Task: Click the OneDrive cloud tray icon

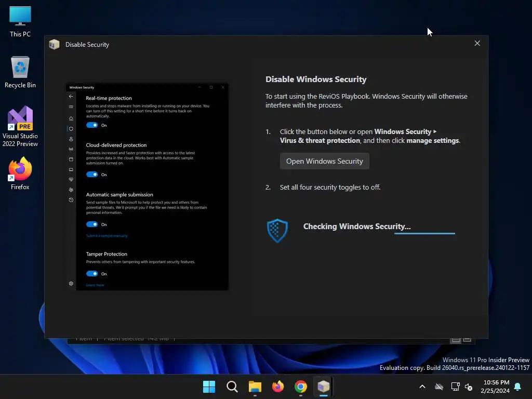Action: pyautogui.click(x=439, y=387)
